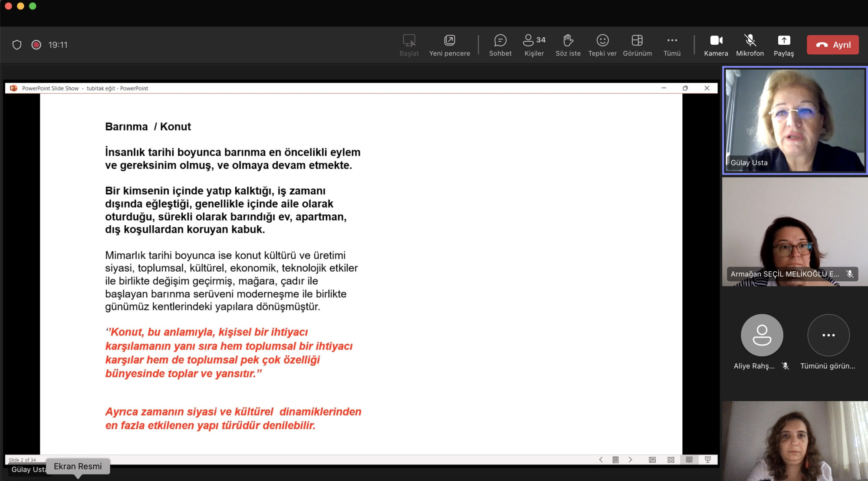Toggle the Kamera on or off

[x=716, y=45]
